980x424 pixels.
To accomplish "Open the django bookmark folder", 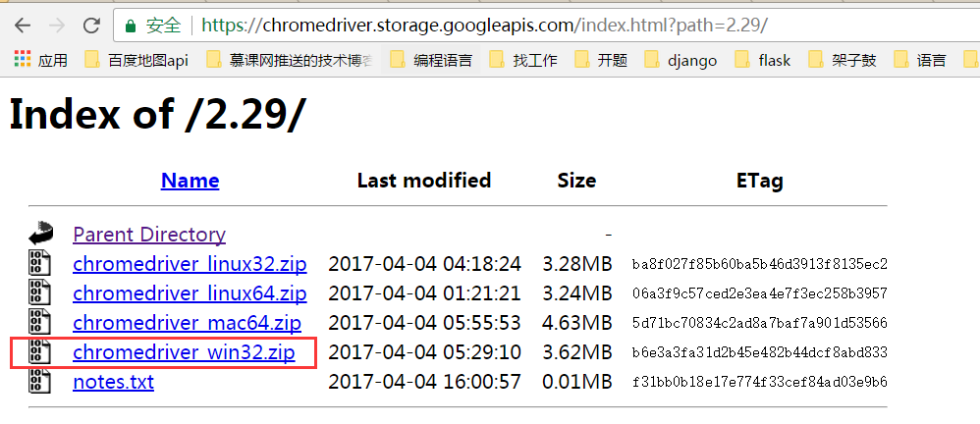I will (x=681, y=60).
